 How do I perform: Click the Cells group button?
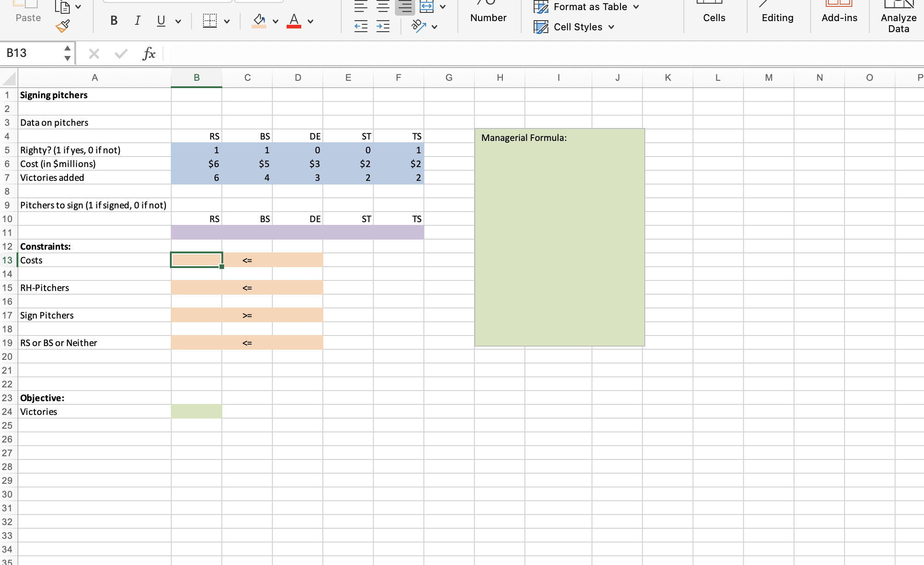point(714,17)
